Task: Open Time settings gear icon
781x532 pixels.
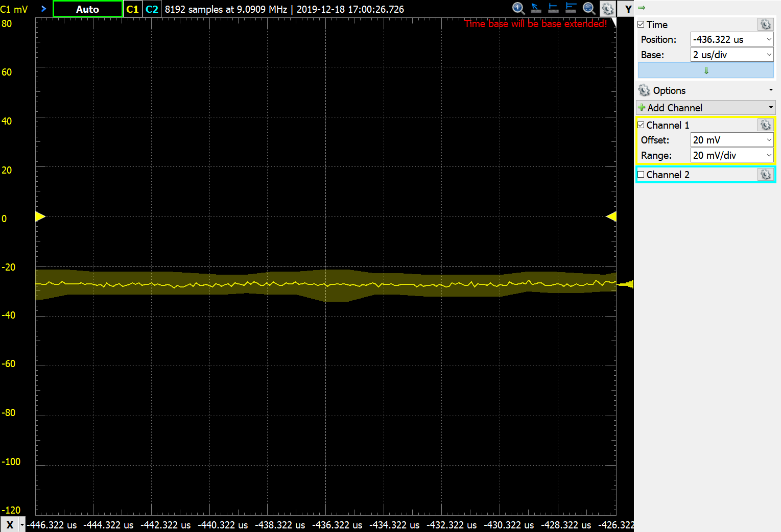Action: click(x=765, y=25)
